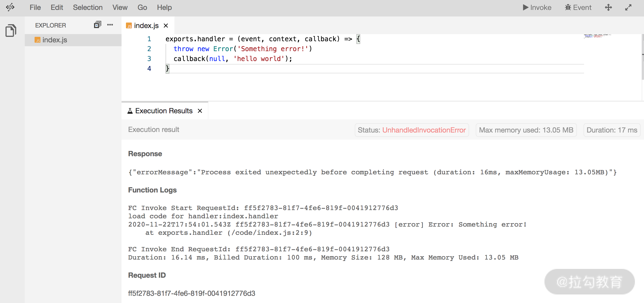Click the exports.handler code line
The width and height of the screenshot is (644, 303).
263,39
